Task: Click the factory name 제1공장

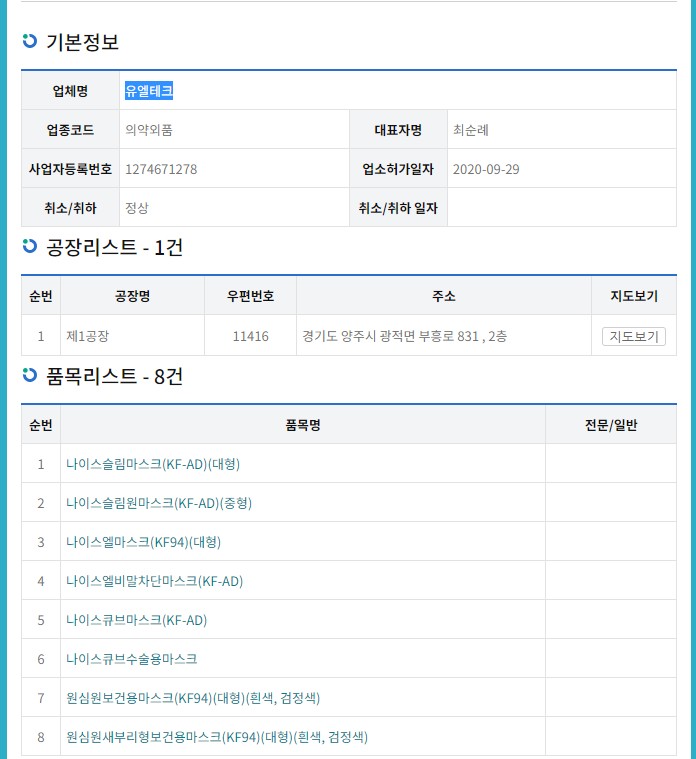Action: (x=88, y=336)
